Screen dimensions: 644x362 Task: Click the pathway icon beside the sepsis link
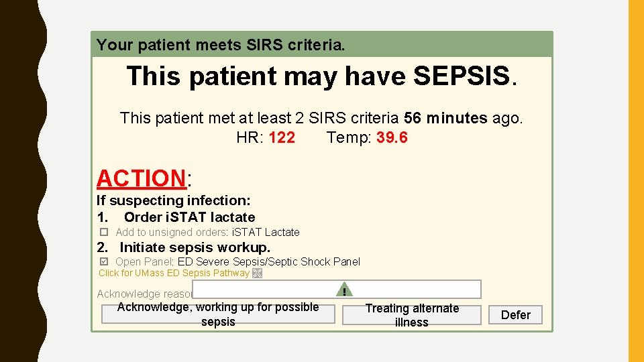[257, 274]
